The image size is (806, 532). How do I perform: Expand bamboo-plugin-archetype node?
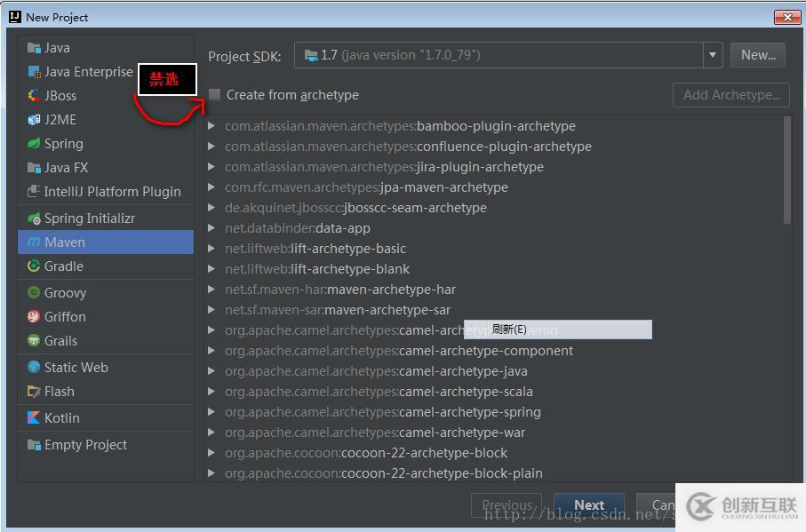point(211,126)
